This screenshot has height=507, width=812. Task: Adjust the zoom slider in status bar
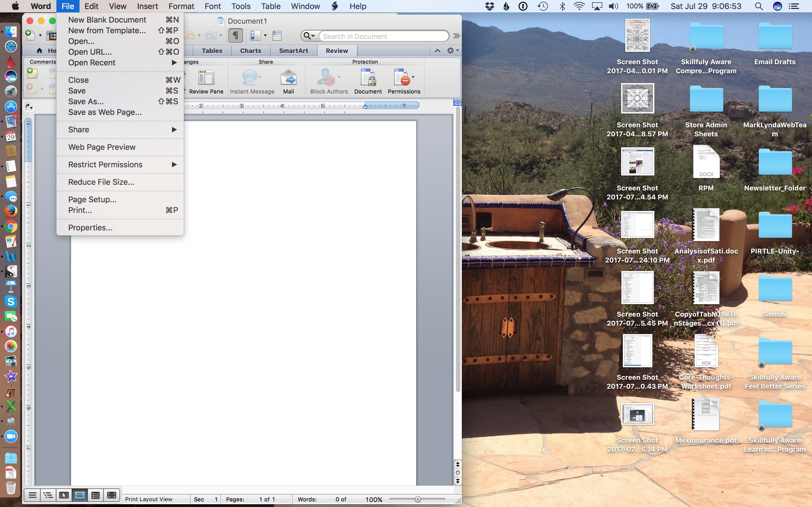click(x=417, y=499)
